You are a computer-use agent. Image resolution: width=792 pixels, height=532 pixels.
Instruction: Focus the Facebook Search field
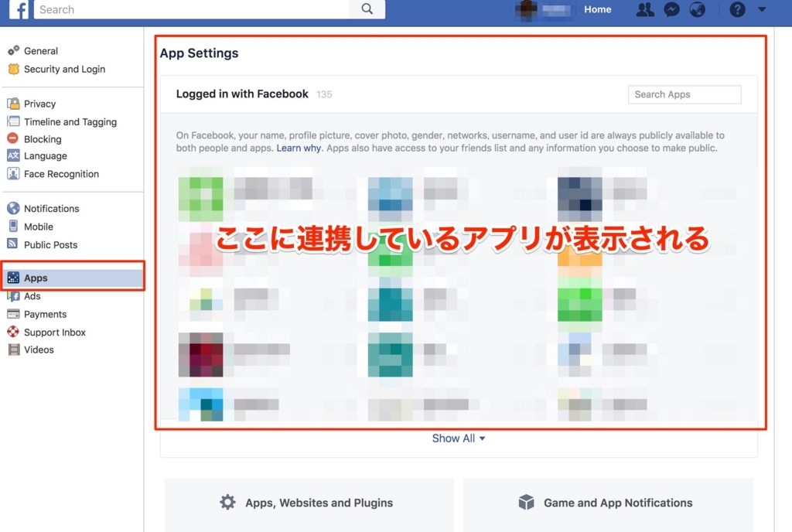[x=192, y=9]
